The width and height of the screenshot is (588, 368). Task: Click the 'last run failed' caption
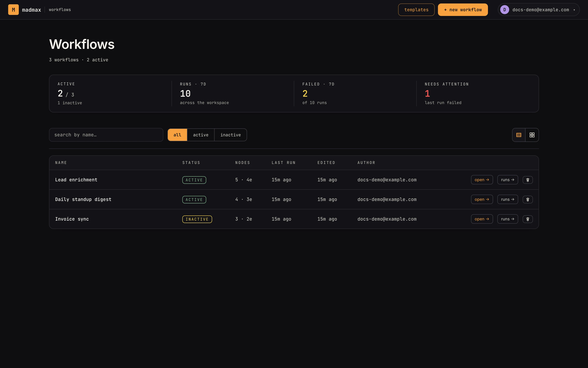(443, 103)
